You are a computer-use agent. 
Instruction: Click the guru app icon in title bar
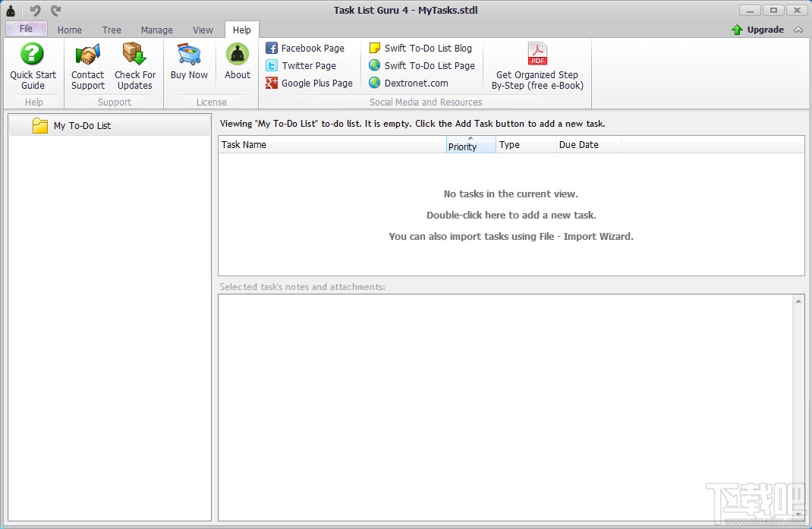click(11, 11)
